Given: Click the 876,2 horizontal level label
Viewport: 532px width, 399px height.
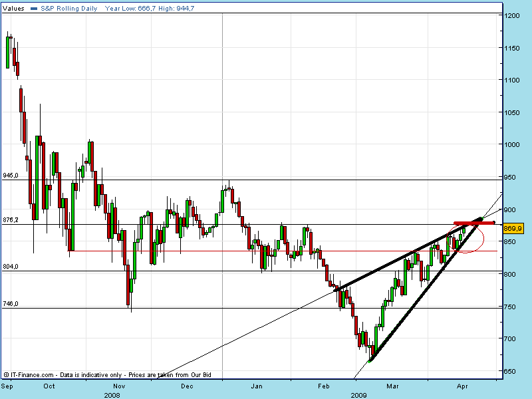Looking at the screenshot, I should [11, 220].
